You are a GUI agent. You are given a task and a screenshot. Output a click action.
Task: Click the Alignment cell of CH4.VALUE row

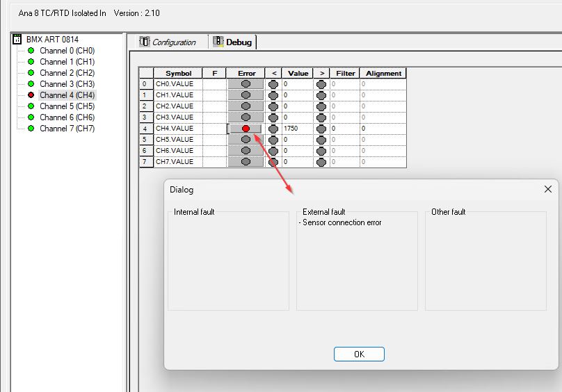click(x=383, y=129)
